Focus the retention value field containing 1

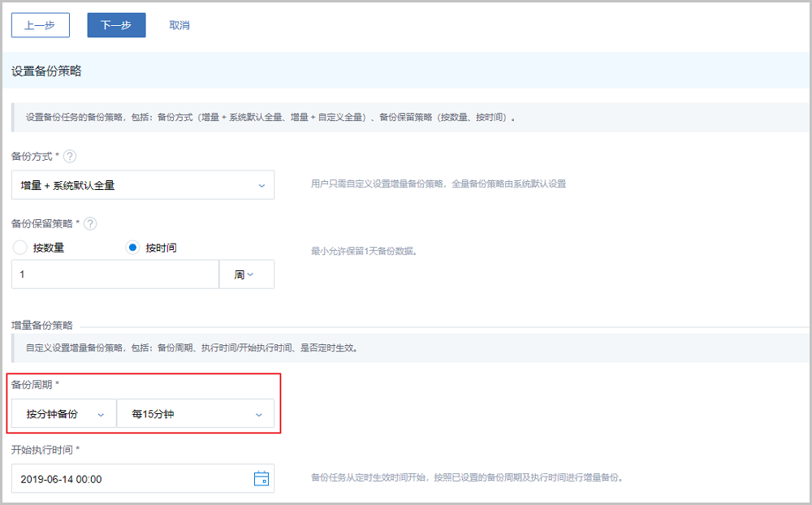pyautogui.click(x=114, y=274)
